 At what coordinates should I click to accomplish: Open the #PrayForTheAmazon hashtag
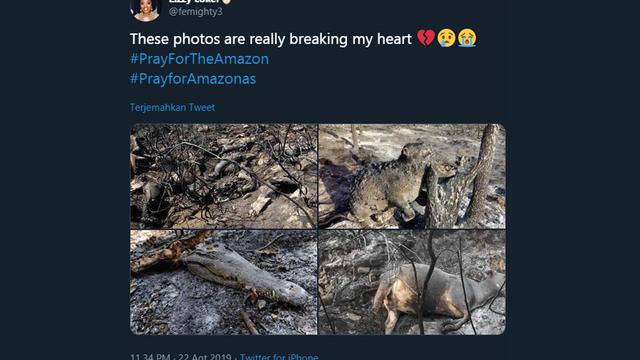click(199, 59)
